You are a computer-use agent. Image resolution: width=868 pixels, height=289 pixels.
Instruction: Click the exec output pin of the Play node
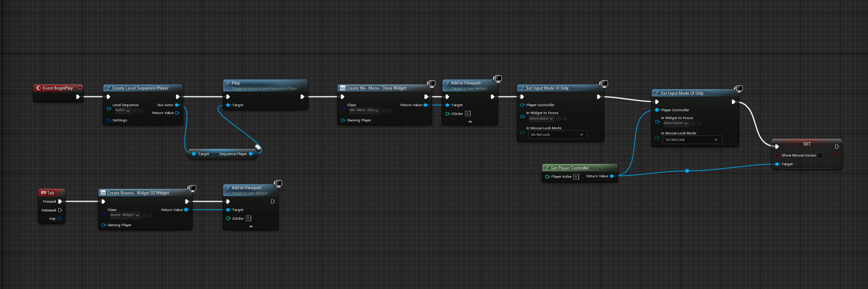[302, 97]
